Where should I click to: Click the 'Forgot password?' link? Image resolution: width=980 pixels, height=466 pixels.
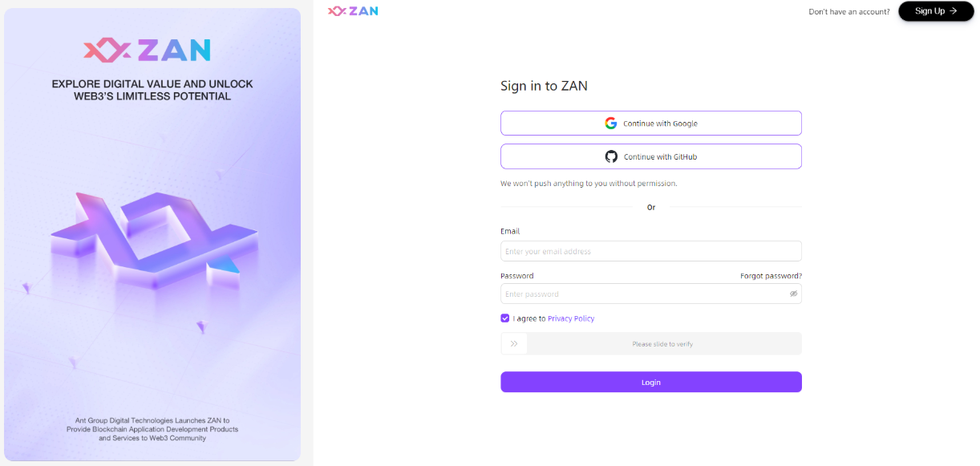click(x=771, y=276)
